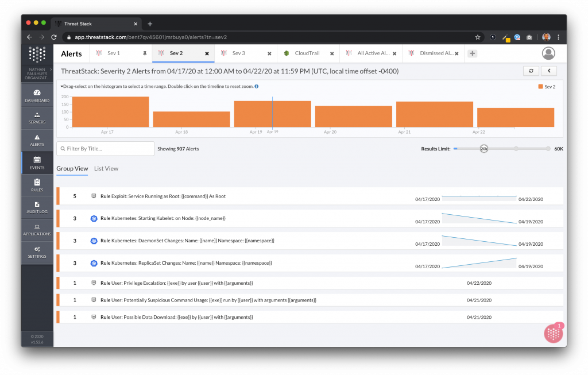Open Kubernetes: Starting Kubelet alert group
The height and width of the screenshot is (375, 588).
(310, 218)
